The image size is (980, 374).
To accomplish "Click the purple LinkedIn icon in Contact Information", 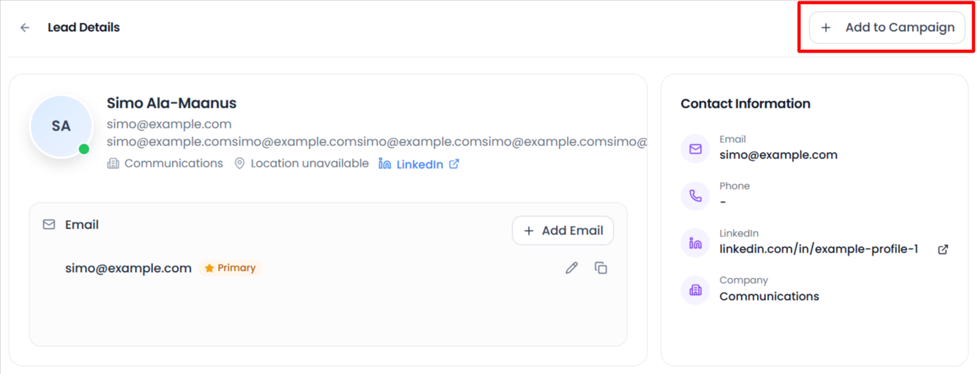I will point(695,243).
